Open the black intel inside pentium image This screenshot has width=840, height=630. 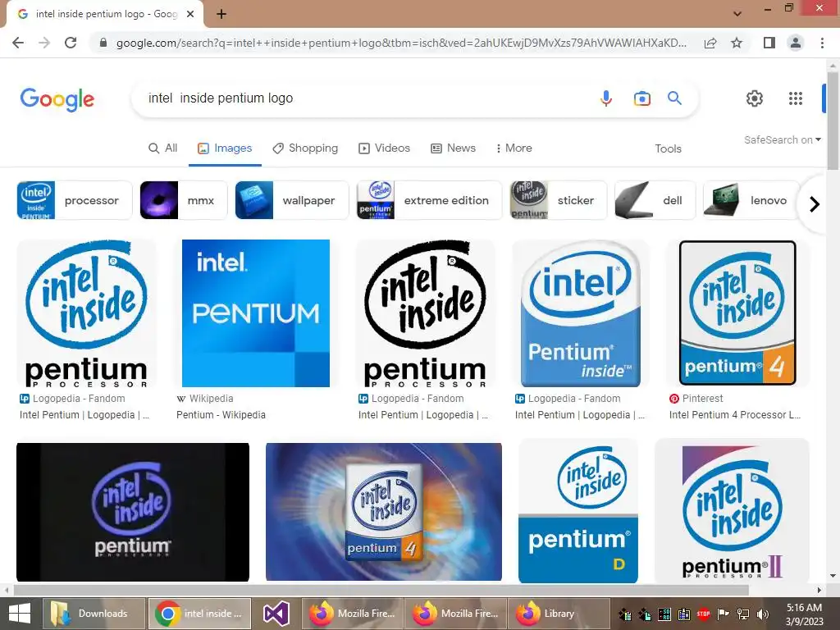[x=426, y=313]
